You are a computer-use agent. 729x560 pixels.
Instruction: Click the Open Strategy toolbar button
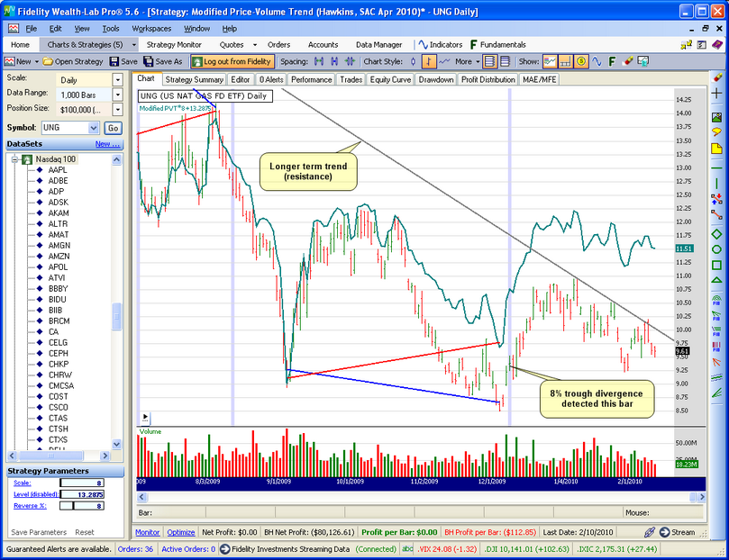pos(72,61)
